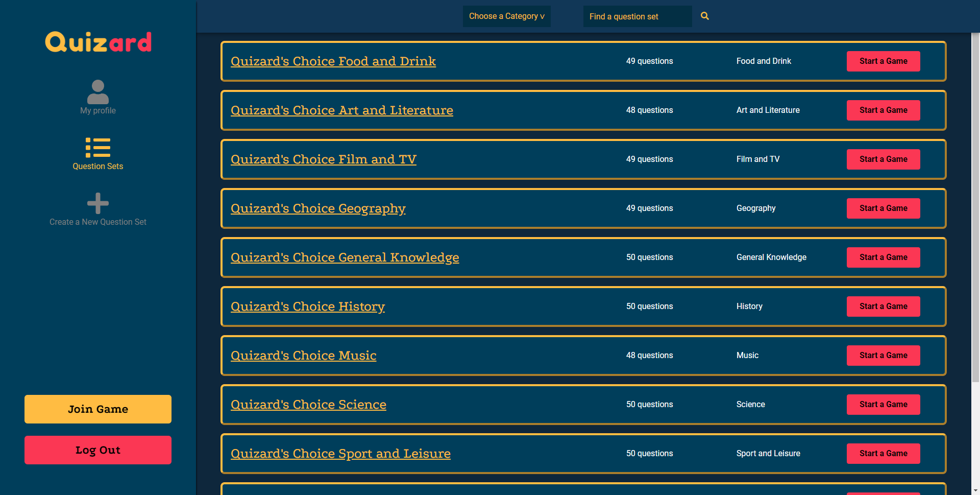The width and height of the screenshot is (980, 495).
Task: Click 50 questions in Sport and Leisure row
Action: pyautogui.click(x=650, y=454)
